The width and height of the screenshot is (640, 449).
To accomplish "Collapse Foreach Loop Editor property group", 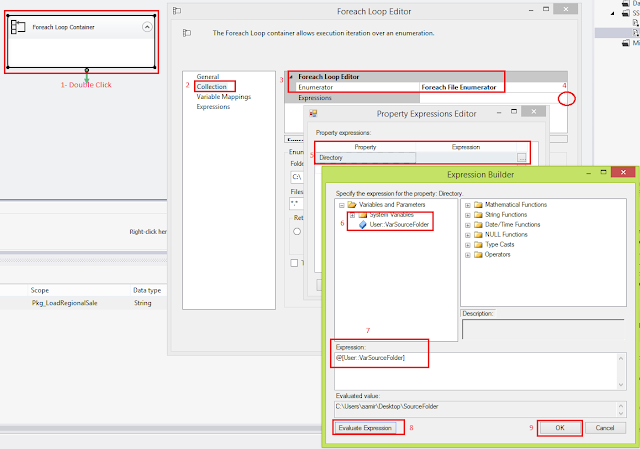I will coord(291,77).
